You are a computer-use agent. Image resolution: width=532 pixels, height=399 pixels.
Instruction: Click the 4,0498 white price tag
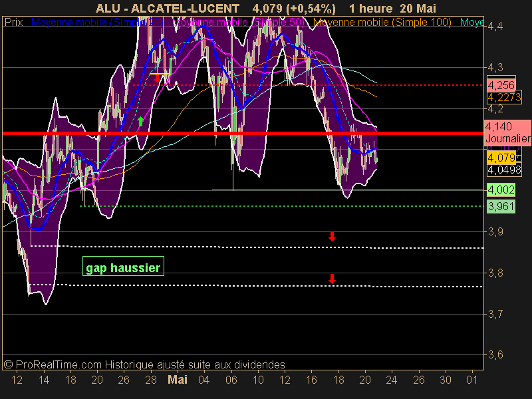pos(504,170)
